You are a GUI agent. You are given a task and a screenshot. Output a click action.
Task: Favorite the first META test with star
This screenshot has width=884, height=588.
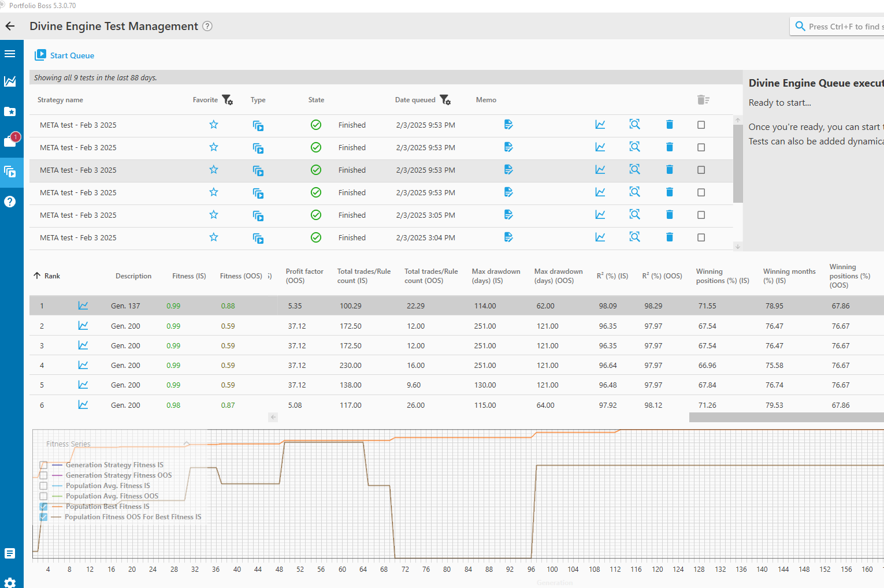click(x=214, y=125)
